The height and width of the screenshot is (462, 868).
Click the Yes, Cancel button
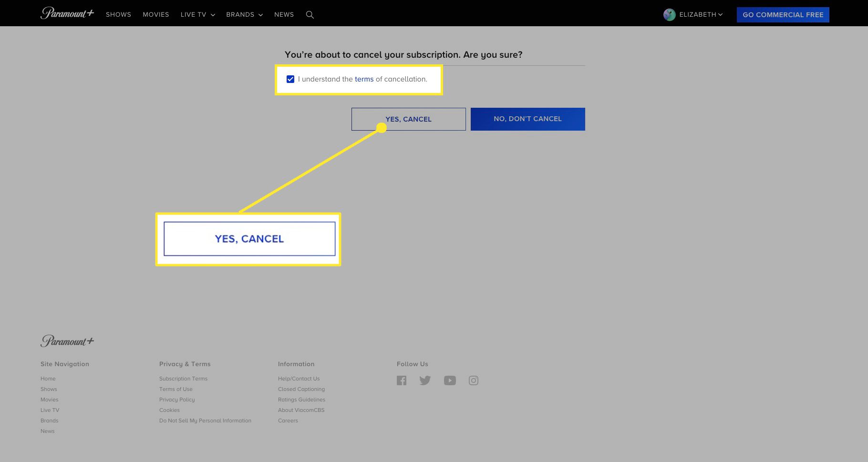click(x=409, y=119)
